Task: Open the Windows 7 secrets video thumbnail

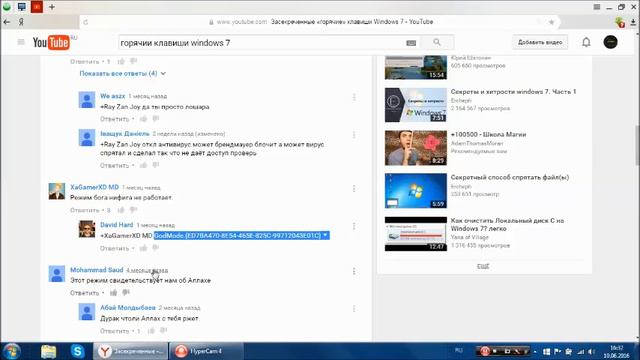Action: 416,105
